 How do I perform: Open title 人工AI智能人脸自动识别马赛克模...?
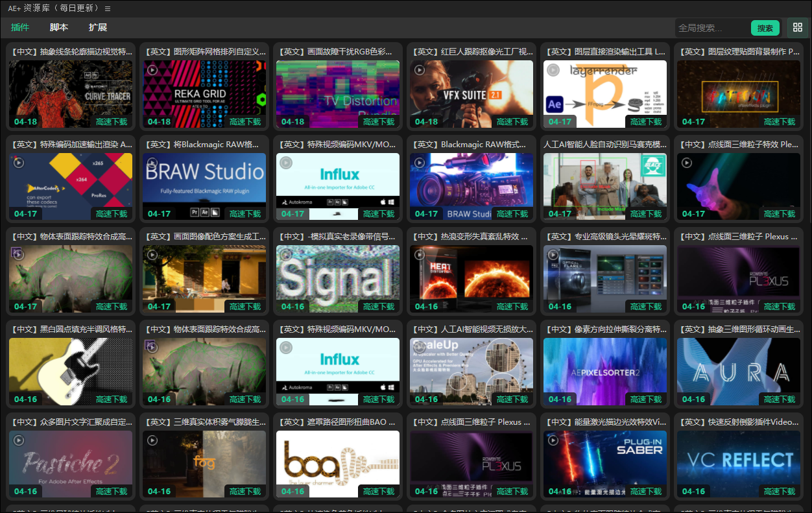[605, 145]
